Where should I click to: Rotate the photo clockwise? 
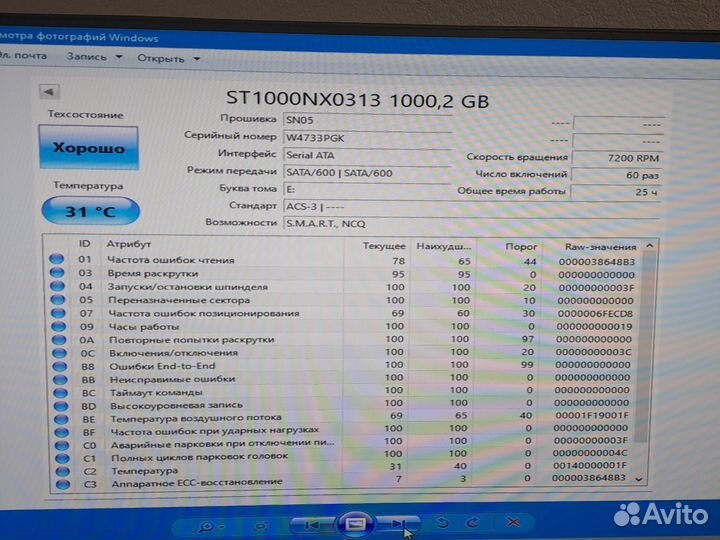[472, 523]
